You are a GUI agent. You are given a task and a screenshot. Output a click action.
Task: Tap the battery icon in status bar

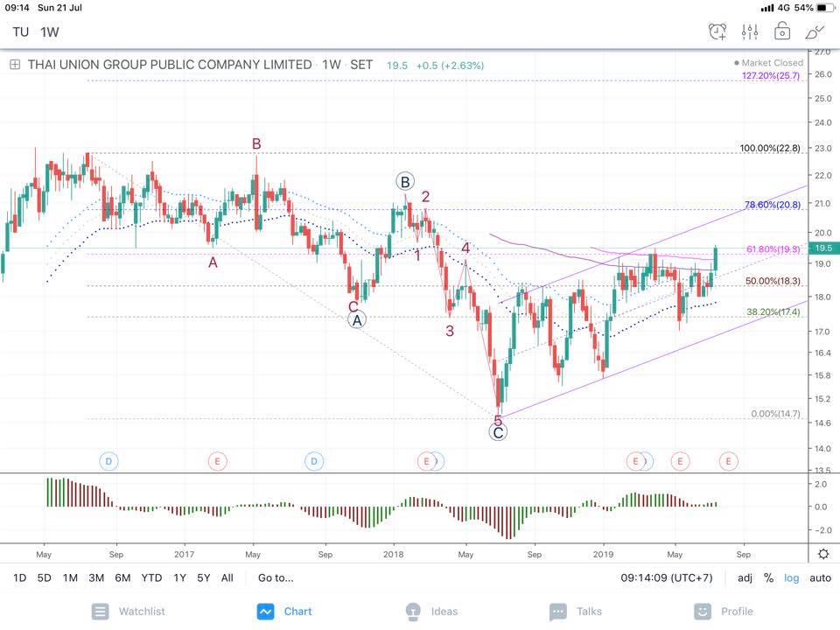[825, 8]
